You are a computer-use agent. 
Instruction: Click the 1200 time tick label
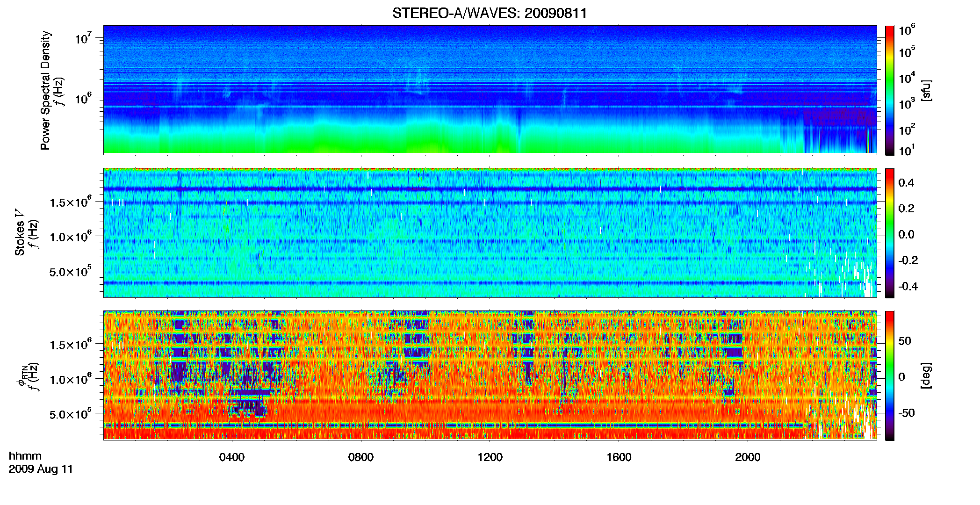click(490, 457)
